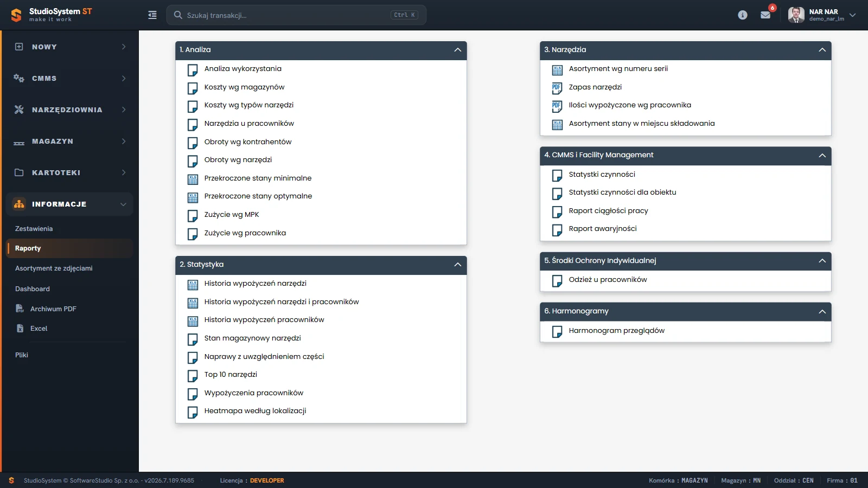Click the report icon beside Raport awaryjności

tap(557, 230)
